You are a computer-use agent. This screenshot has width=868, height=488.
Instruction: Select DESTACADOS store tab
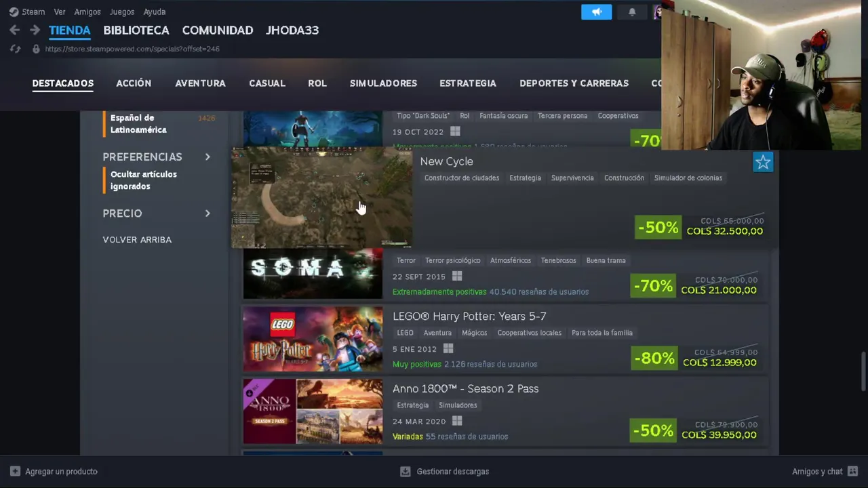[63, 83]
